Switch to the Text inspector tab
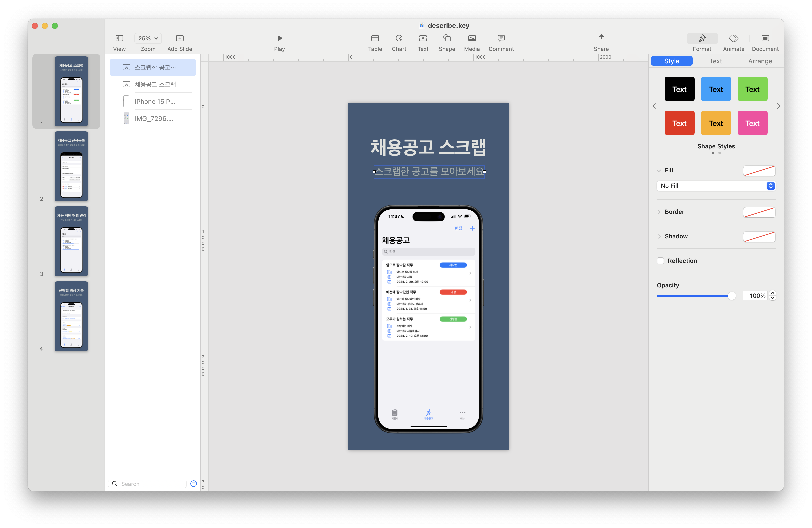The width and height of the screenshot is (812, 528). [x=715, y=61]
